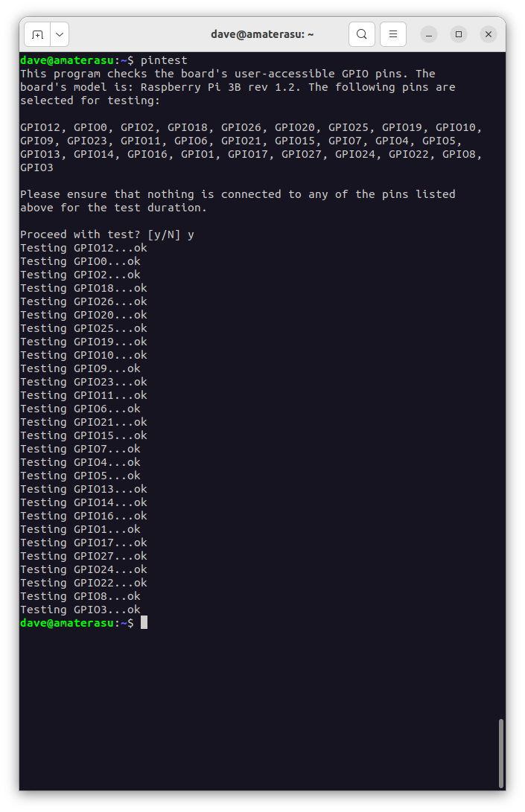This screenshot has width=525, height=812.
Task: Close the terminal window
Action: (x=489, y=34)
